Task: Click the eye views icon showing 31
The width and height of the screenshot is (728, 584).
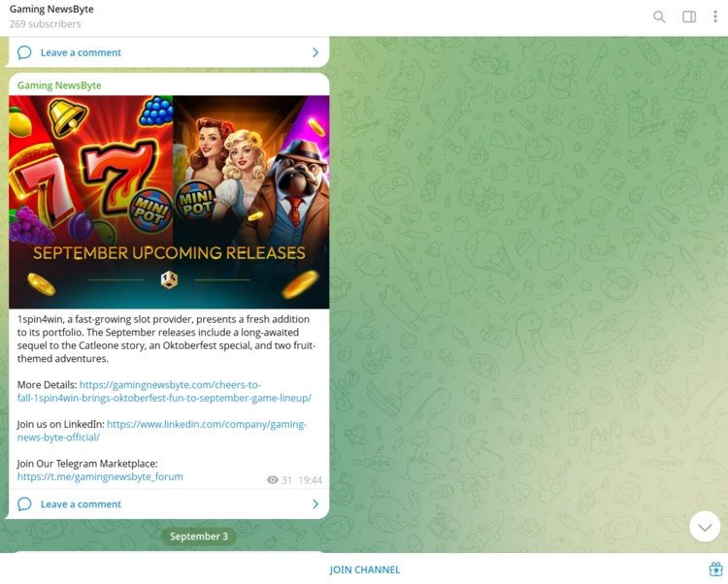Action: tap(273, 480)
